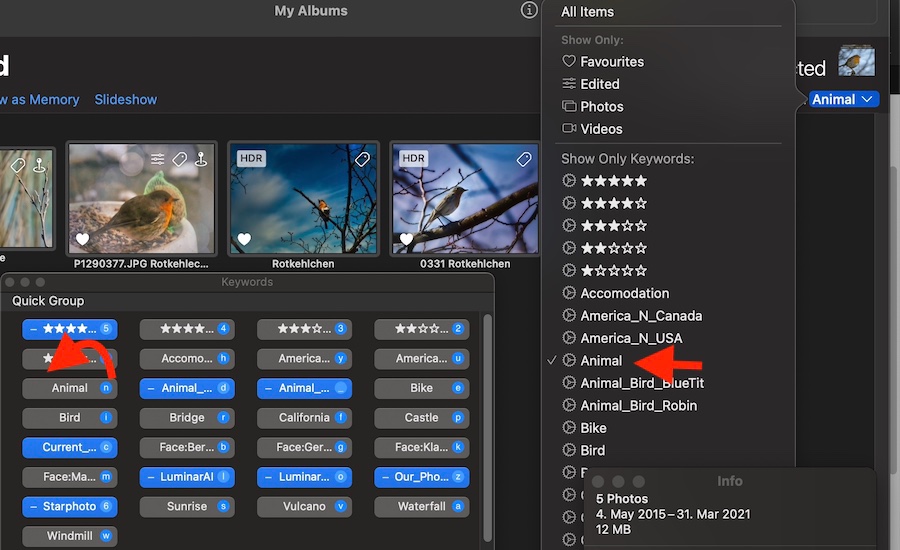This screenshot has height=550, width=900.
Task: Click the HDR badge on Rotkehlchen thumbnail
Action: click(x=251, y=158)
